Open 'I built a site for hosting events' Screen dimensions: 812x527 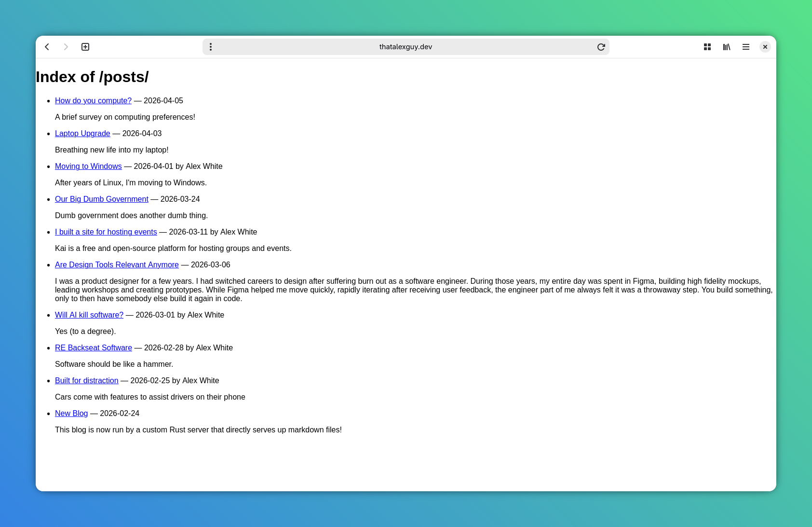point(106,232)
